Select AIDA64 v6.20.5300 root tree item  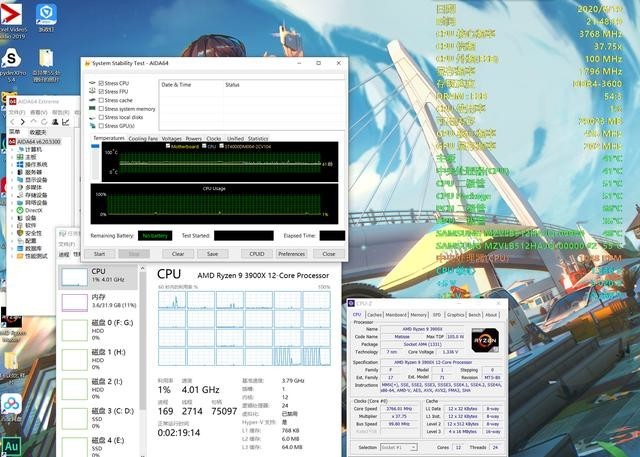[35, 142]
